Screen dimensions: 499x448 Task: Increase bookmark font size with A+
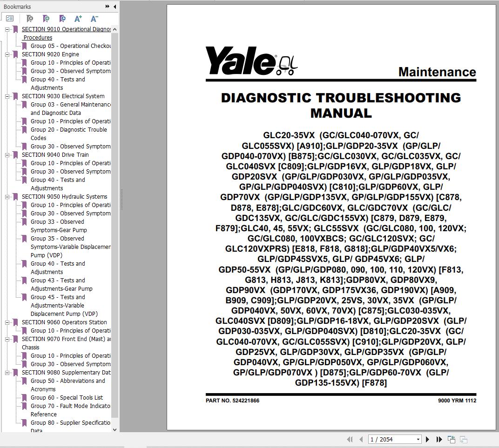pos(78,19)
